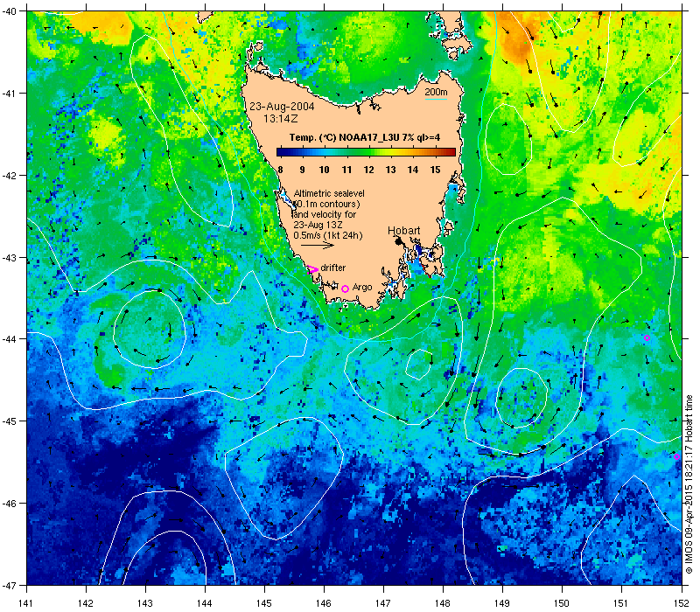Click the color bar label '8'
Viewport: 700px width, 612px height.
[x=280, y=170]
